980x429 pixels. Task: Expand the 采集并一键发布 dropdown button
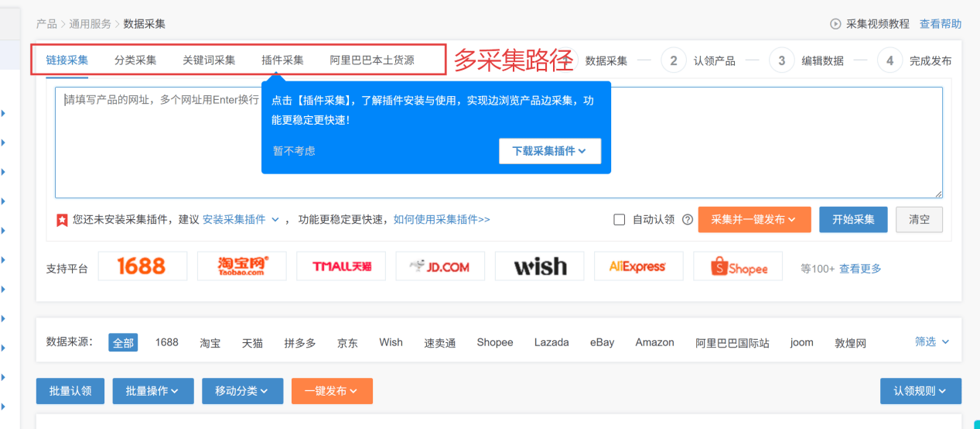(754, 220)
